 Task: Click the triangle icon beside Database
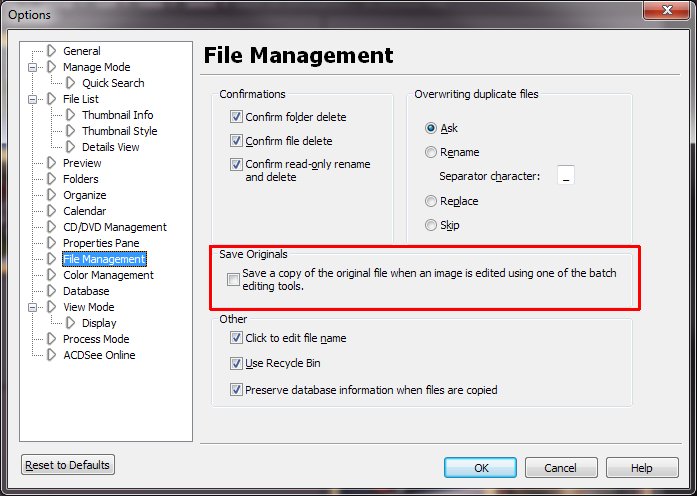[52, 291]
